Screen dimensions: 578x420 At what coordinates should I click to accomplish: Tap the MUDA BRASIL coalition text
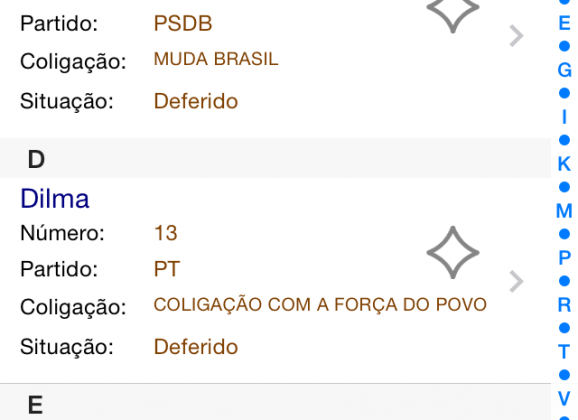point(216,59)
